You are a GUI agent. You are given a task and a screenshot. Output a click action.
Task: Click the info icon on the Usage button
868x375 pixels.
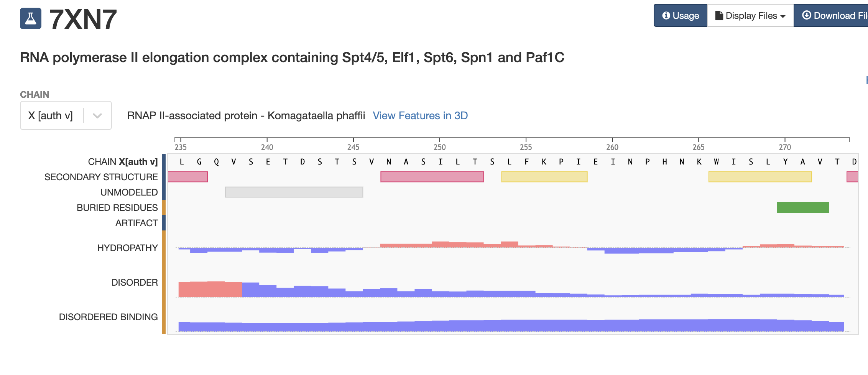666,16
